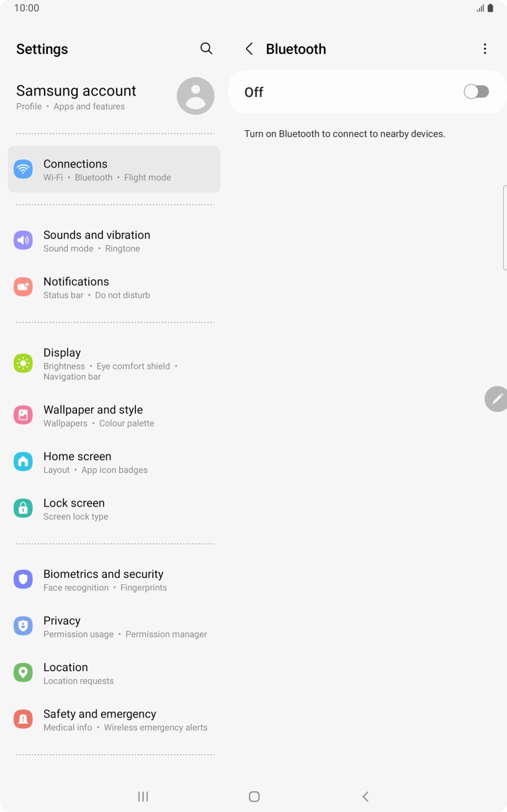The height and width of the screenshot is (812, 507).
Task: Go back using the Bluetooth header arrow
Action: tap(249, 49)
